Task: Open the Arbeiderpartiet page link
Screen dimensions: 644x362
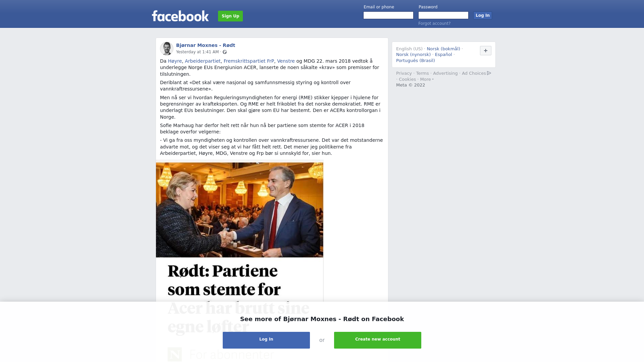Action: 203,61
